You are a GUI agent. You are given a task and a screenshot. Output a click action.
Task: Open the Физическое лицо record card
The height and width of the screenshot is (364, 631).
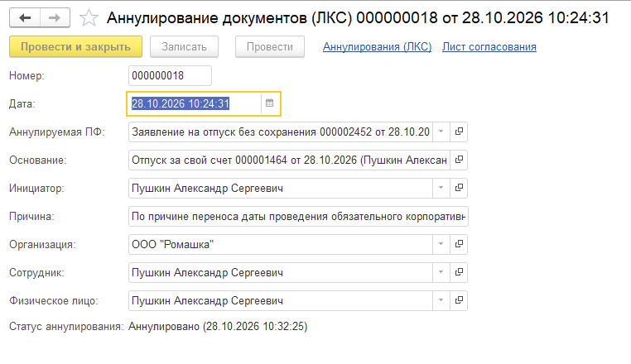tap(459, 300)
